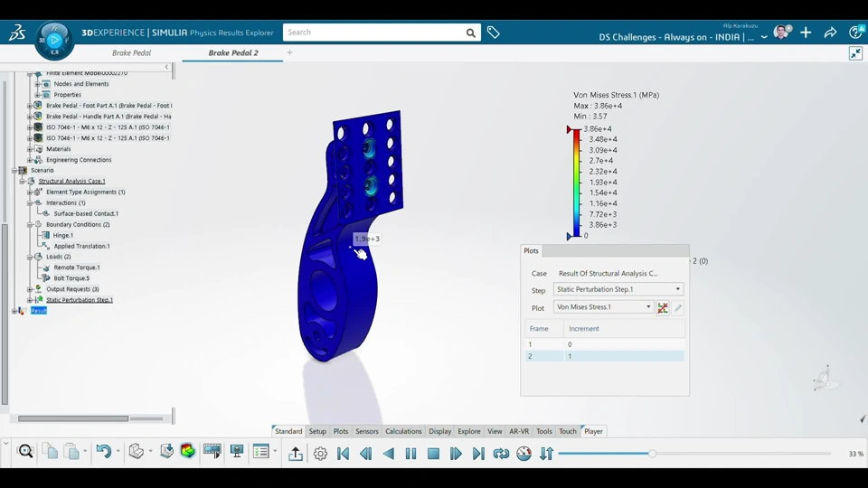Switch to the Brake Pedal 2 tab
The image size is (868, 488).
(x=233, y=53)
